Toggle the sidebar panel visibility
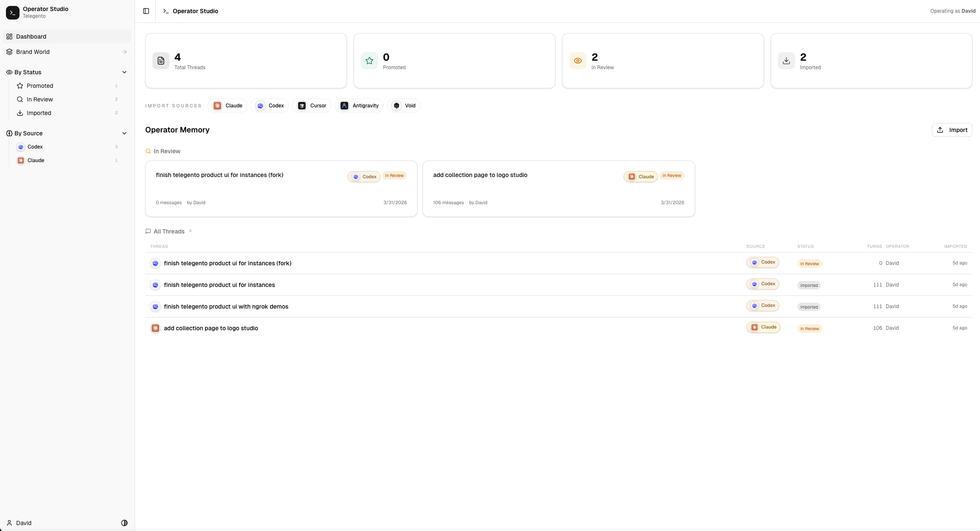Image resolution: width=980 pixels, height=531 pixels. (x=146, y=11)
